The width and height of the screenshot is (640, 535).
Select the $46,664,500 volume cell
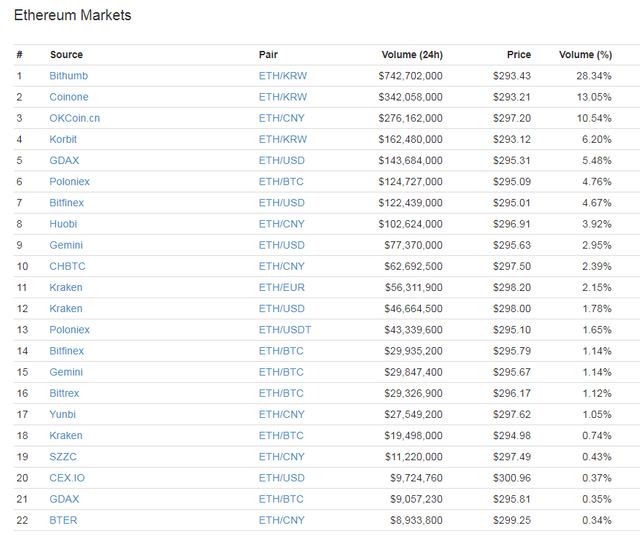click(413, 309)
